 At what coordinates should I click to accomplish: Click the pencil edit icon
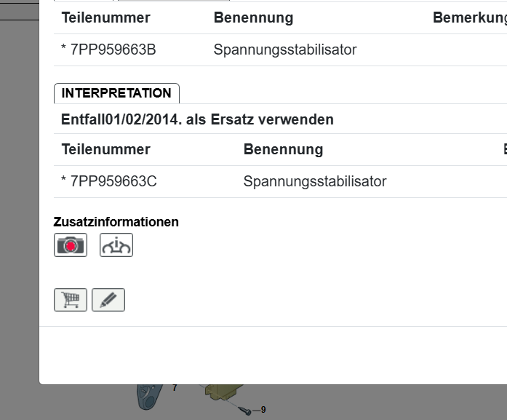(x=108, y=300)
